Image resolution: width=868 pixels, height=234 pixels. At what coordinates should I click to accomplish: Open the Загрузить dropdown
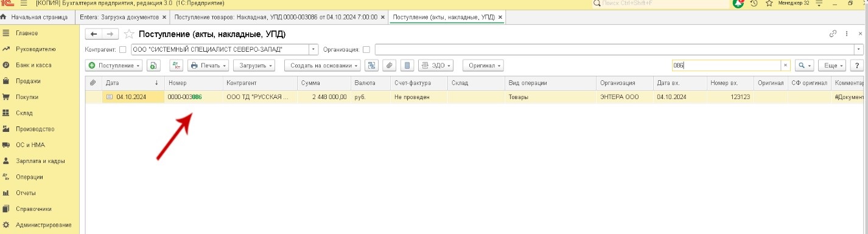[x=254, y=65]
